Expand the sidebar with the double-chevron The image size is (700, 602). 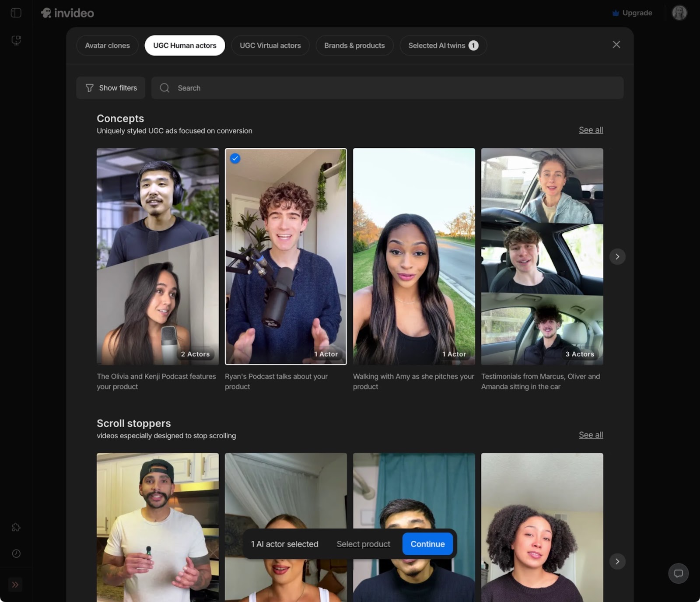point(16,584)
